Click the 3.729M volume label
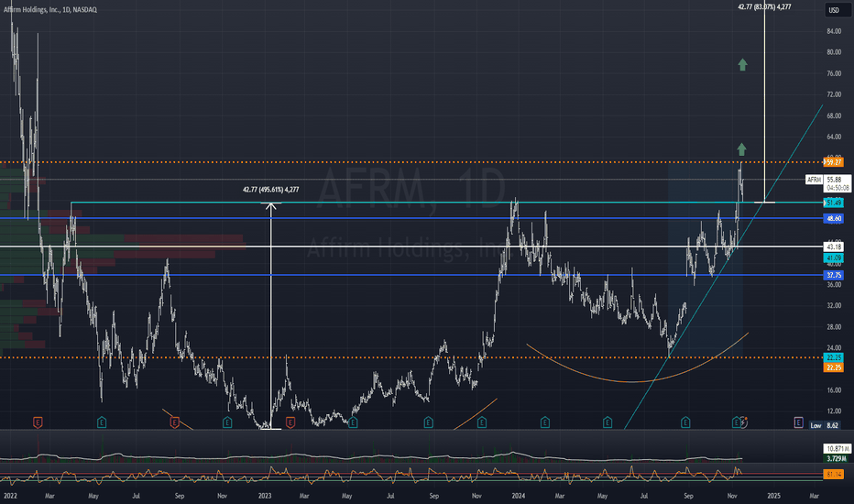This screenshot has height=504, width=854. pyautogui.click(x=836, y=459)
